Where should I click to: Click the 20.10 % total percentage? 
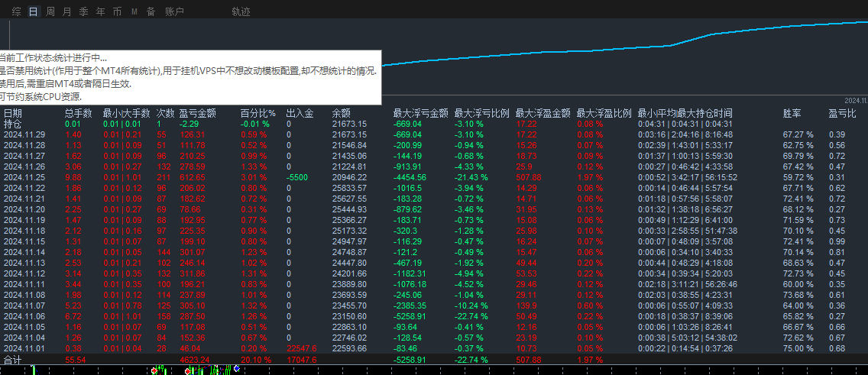coord(256,359)
